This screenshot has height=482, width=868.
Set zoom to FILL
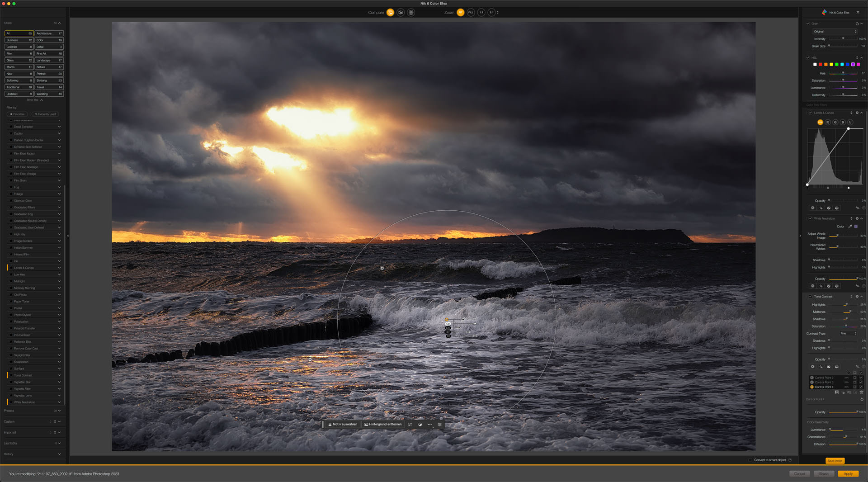(471, 13)
